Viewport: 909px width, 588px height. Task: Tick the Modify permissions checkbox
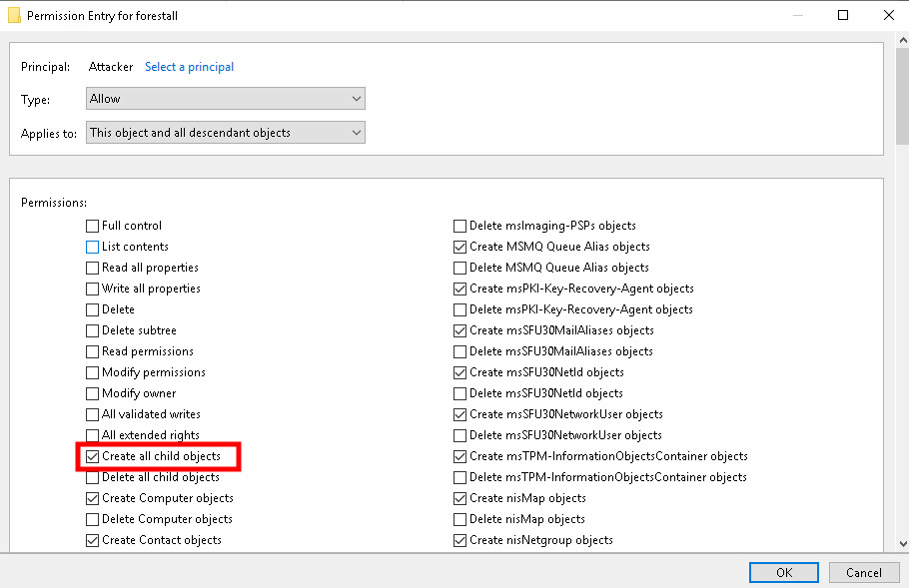(93, 372)
